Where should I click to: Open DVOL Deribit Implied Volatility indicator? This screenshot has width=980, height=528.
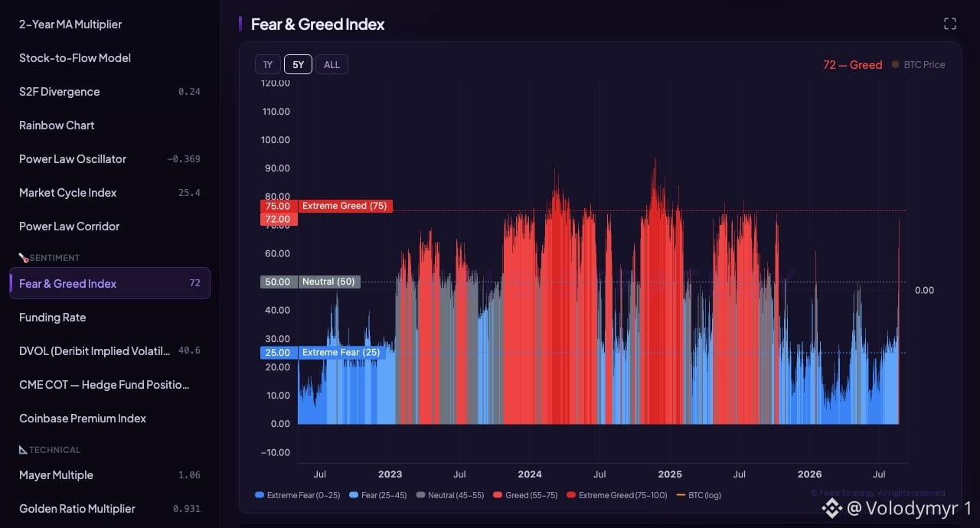[109, 351]
